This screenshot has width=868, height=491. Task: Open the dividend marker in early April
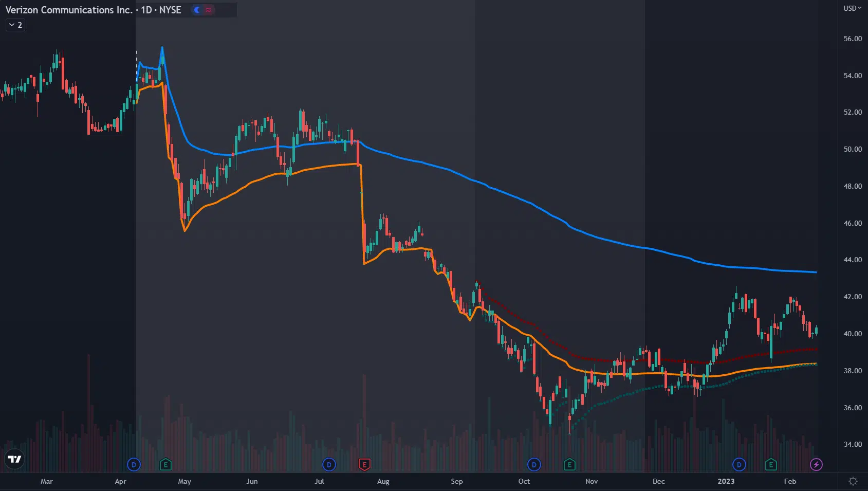click(134, 465)
